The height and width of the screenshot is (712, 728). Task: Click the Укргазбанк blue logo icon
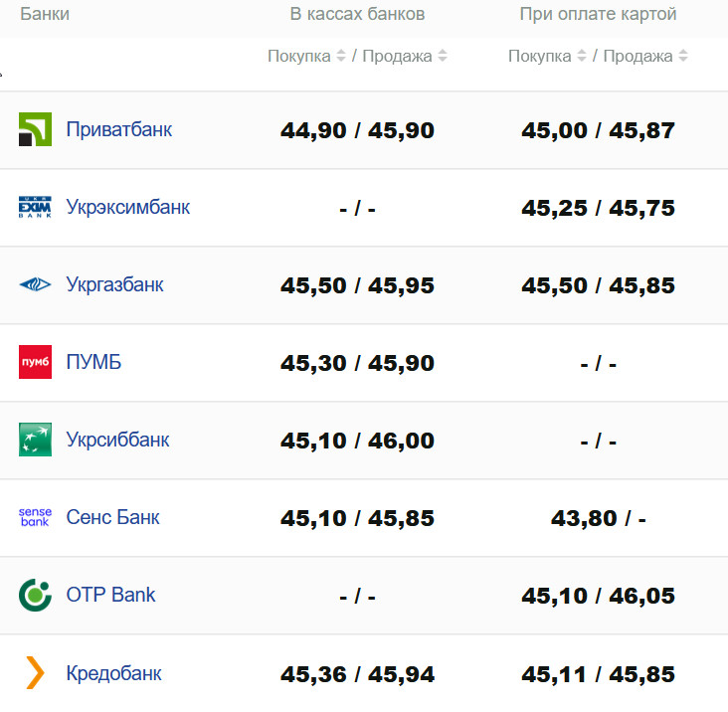(x=35, y=285)
